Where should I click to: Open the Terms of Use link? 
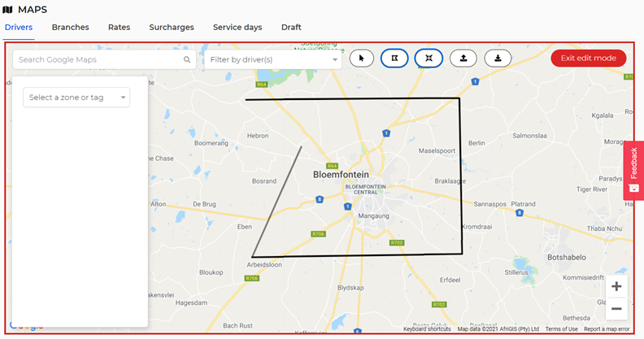pyautogui.click(x=561, y=328)
